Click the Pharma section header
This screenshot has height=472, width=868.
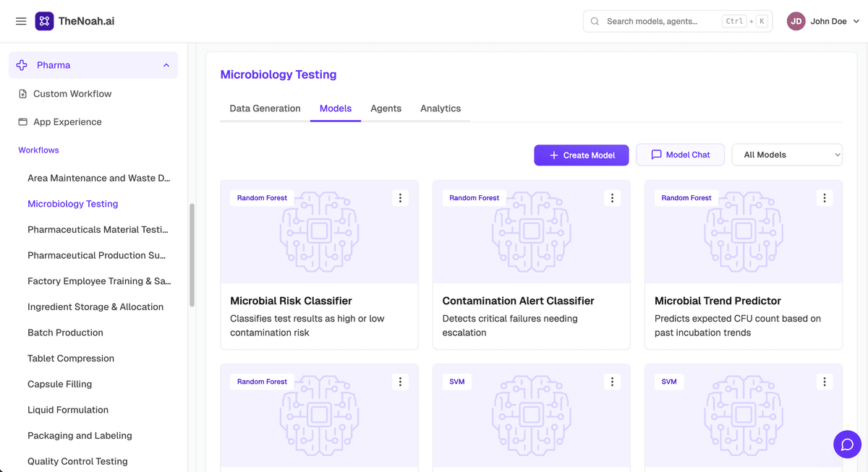[x=93, y=65]
